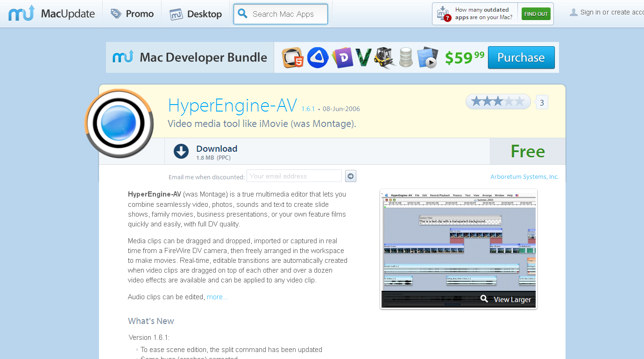Click the Purchase button
The width and height of the screenshot is (644, 359).
521,57
